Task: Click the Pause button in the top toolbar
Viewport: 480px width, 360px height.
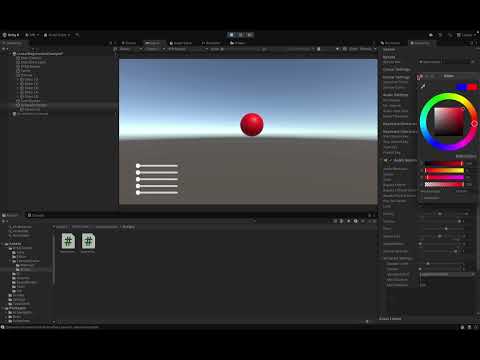Action: coord(241,35)
